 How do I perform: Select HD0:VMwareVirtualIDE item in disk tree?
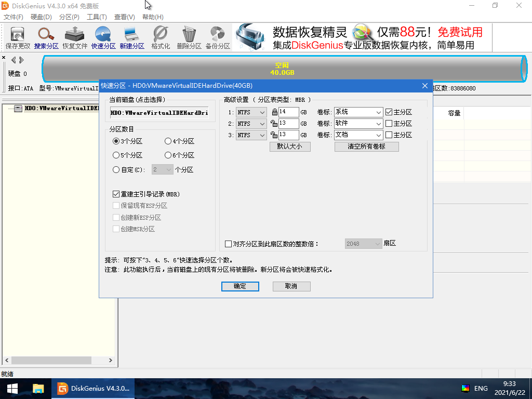62,108
